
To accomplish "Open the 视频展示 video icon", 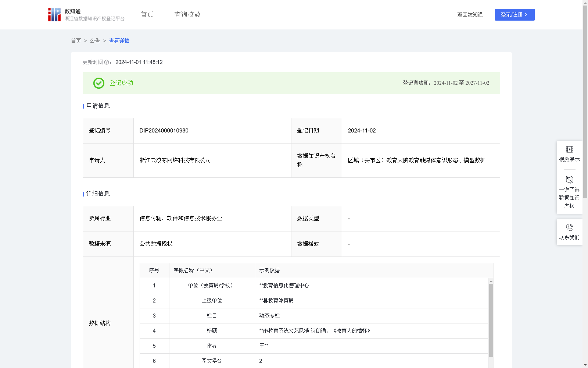I will (x=569, y=149).
